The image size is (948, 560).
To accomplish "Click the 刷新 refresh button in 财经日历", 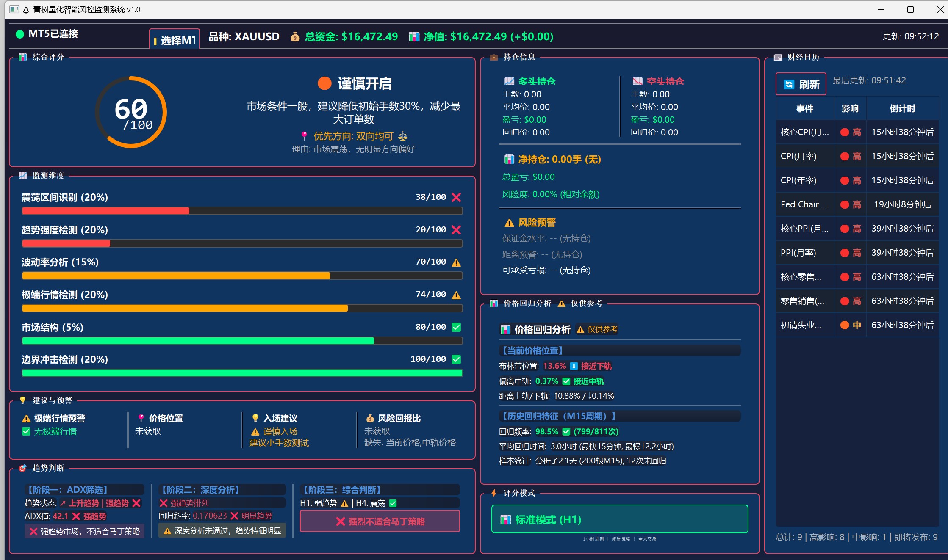I will [801, 85].
